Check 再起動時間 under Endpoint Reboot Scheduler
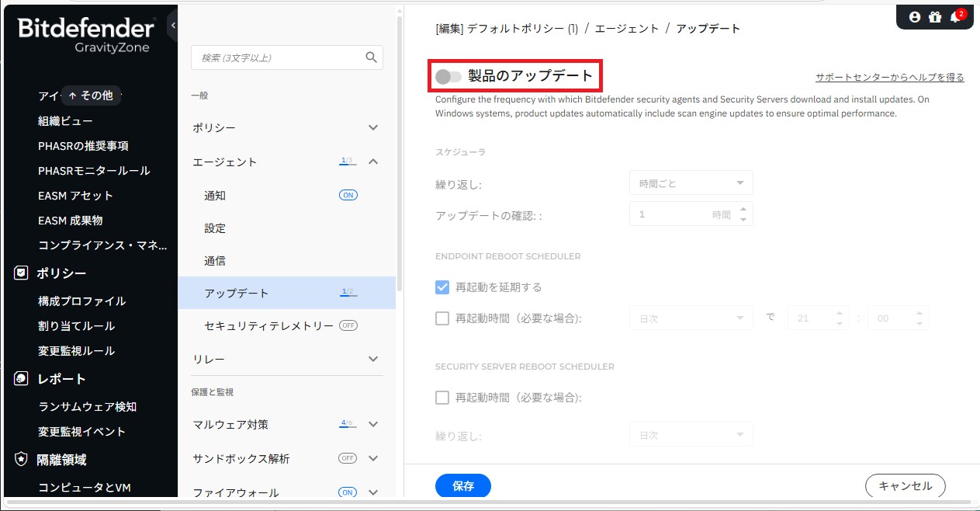Viewport: 980px width, 511px height. tap(442, 318)
